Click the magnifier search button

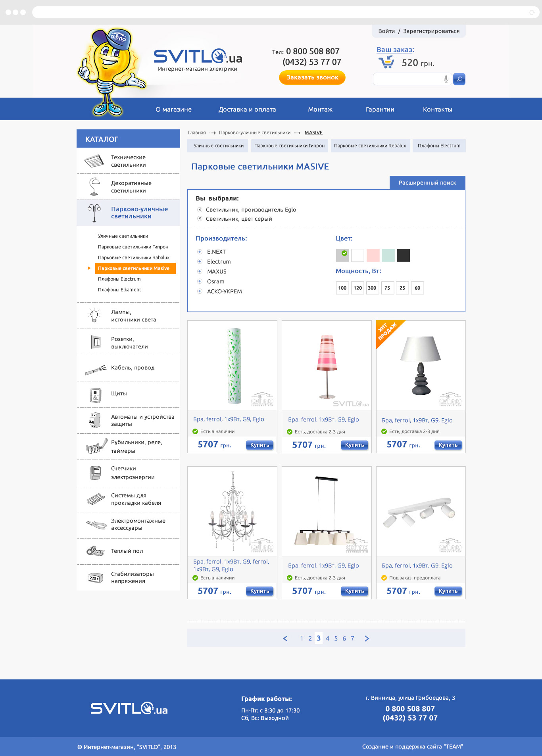459,79
